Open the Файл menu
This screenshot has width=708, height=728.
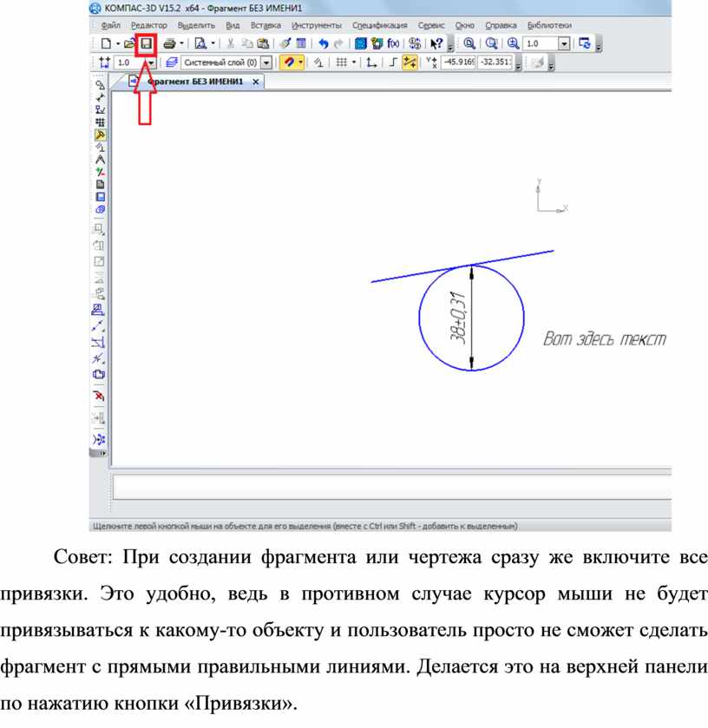coord(110,25)
